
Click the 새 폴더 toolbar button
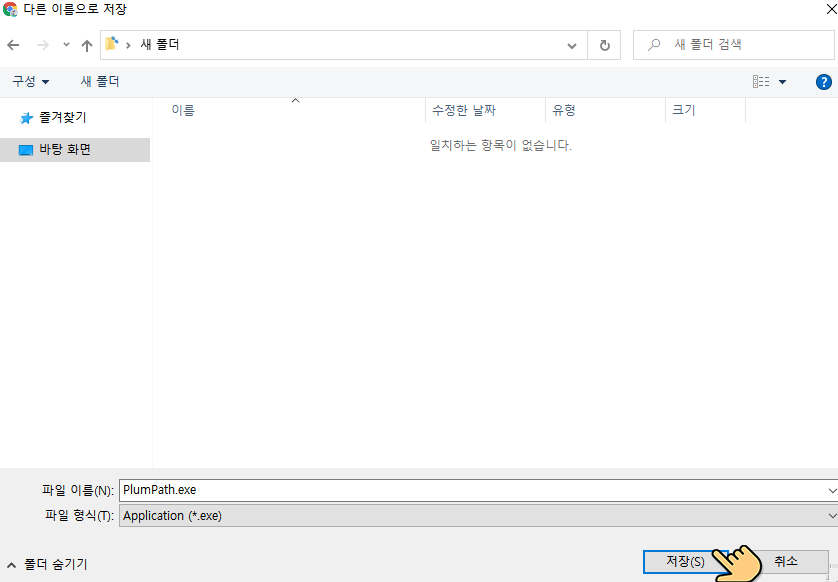pos(100,81)
